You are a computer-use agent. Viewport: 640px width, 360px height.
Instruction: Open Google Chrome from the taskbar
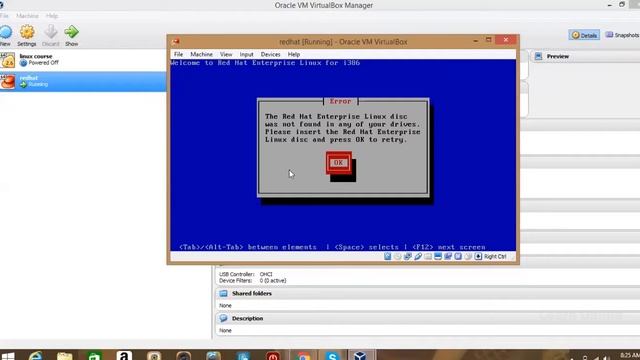point(303,356)
